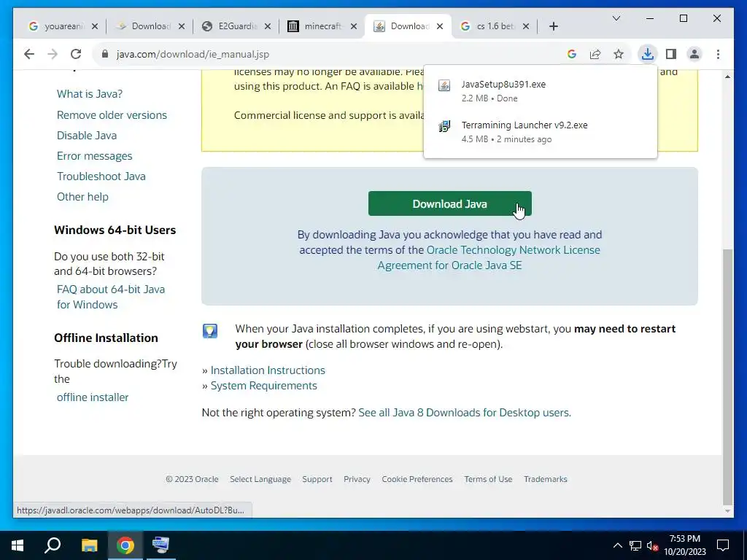Close the cs 1.6 Google tab

click(526, 27)
